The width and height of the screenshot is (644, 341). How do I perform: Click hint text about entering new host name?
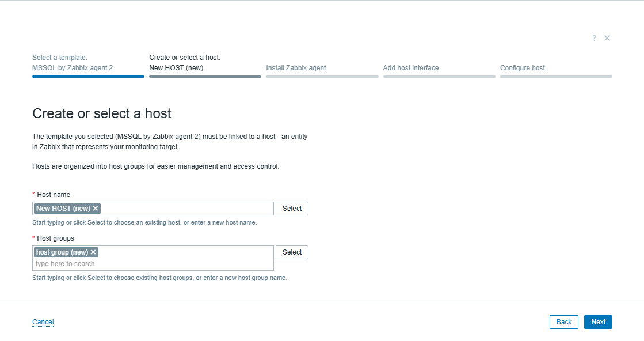(144, 223)
